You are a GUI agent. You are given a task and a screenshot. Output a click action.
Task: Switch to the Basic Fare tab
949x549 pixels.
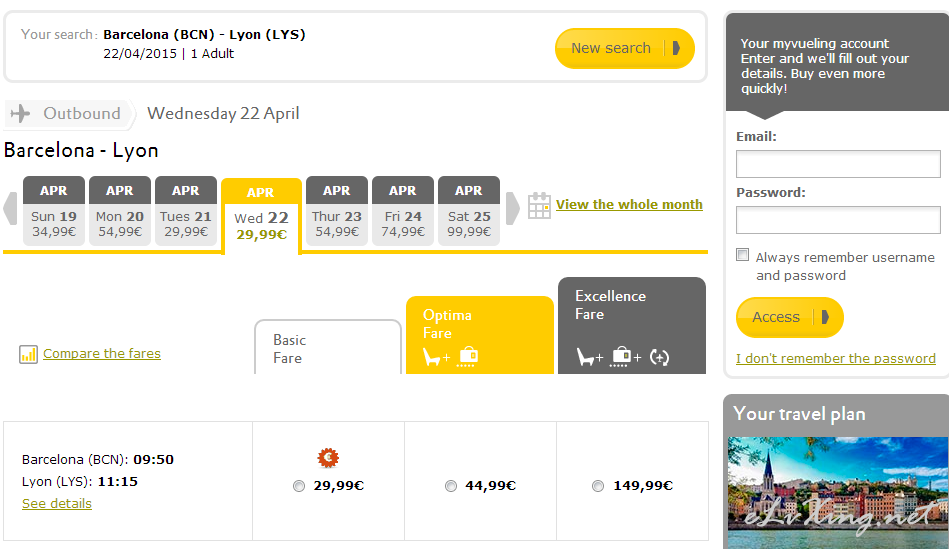point(327,348)
